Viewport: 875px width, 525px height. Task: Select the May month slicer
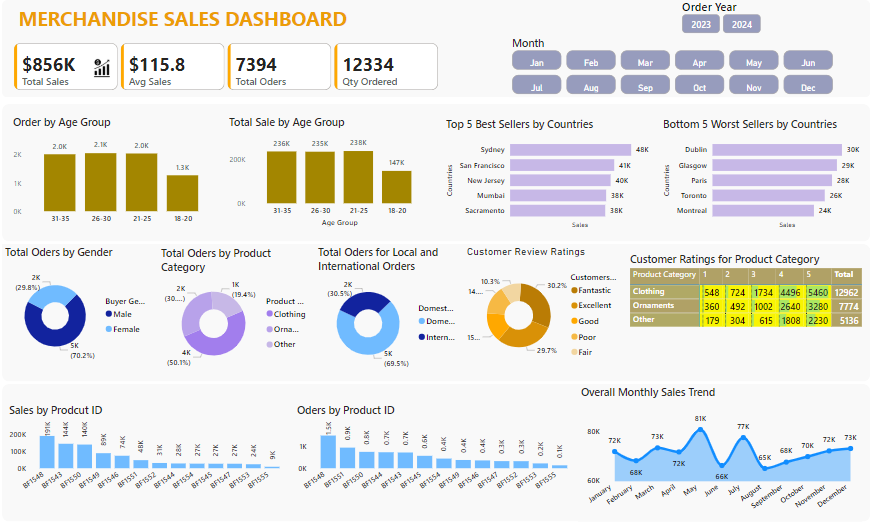[754, 61]
